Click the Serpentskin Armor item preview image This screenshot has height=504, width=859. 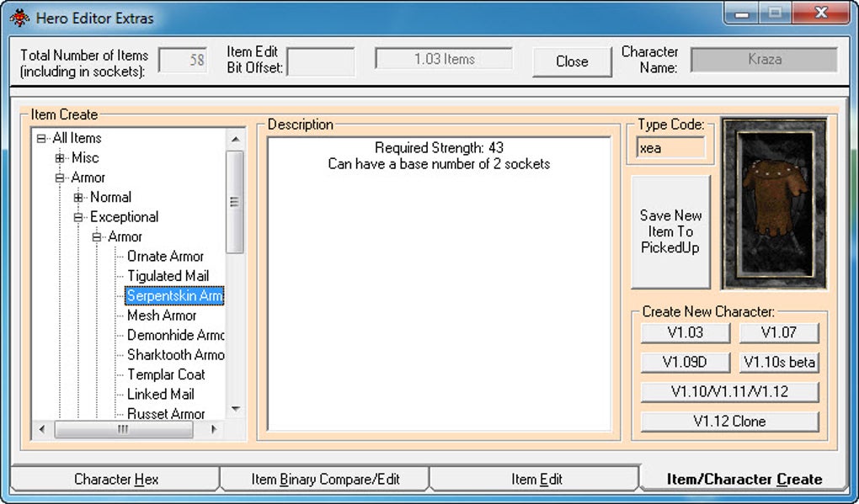(775, 204)
